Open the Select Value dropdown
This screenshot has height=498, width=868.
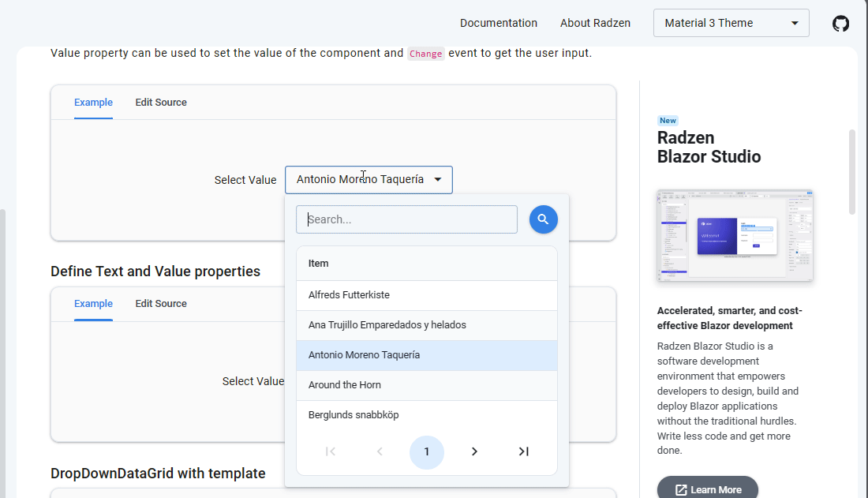click(x=369, y=179)
